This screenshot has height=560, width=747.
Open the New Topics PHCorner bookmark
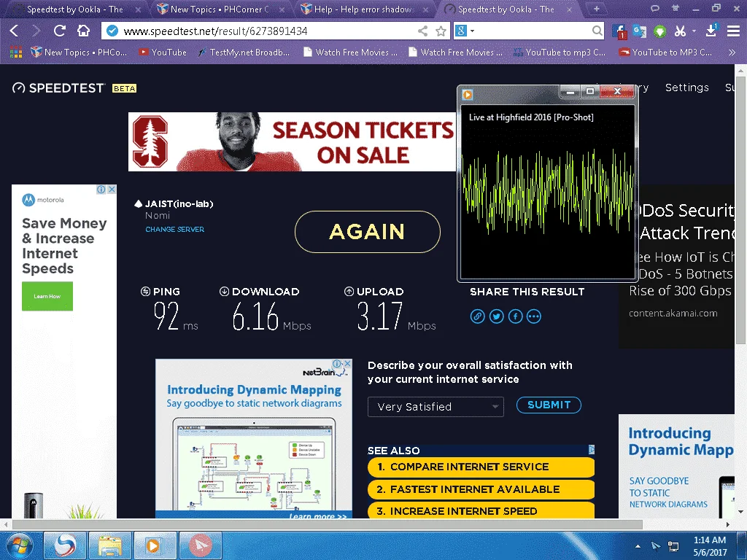79,52
